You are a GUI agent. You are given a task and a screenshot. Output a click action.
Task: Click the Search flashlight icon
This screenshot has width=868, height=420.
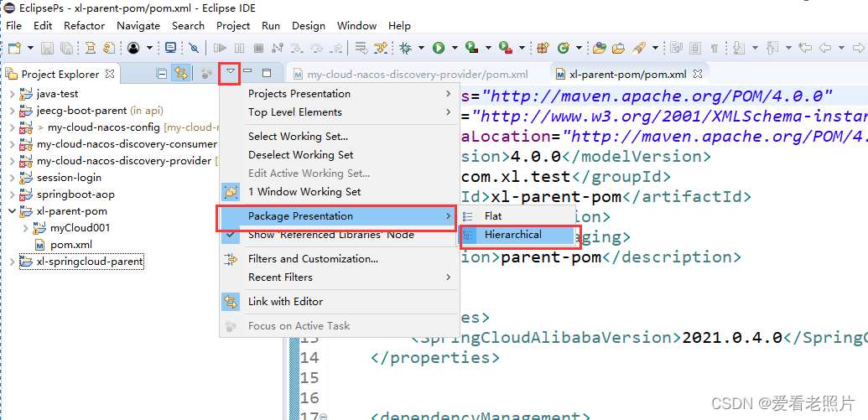(639, 48)
